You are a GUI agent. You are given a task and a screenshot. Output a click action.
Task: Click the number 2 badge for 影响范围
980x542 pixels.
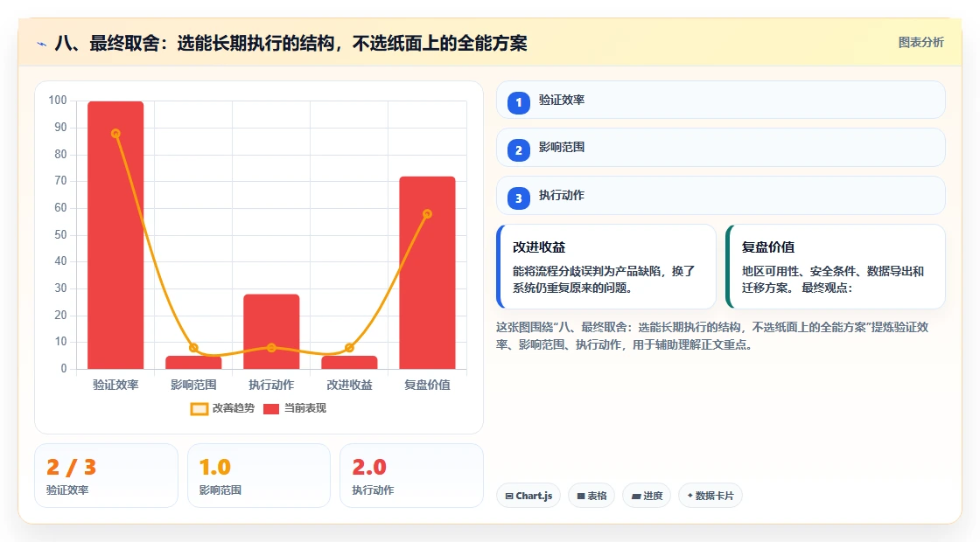[x=519, y=149]
